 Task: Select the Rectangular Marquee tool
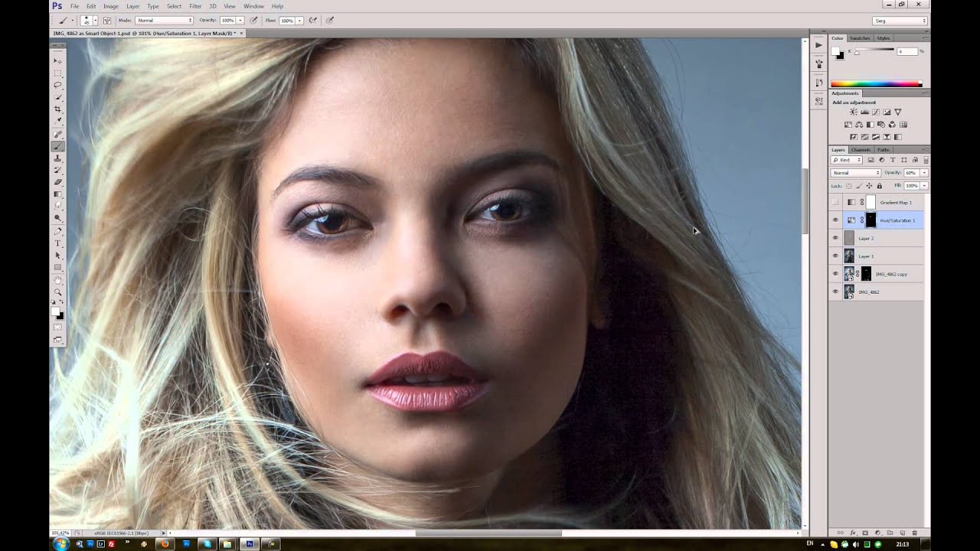coord(58,73)
